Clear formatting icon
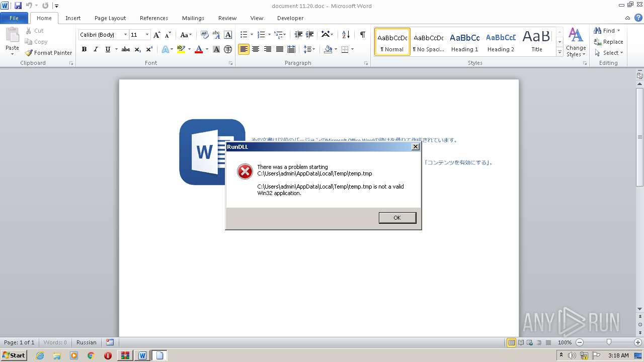Viewport: 644px width, 362px height. click(x=204, y=35)
